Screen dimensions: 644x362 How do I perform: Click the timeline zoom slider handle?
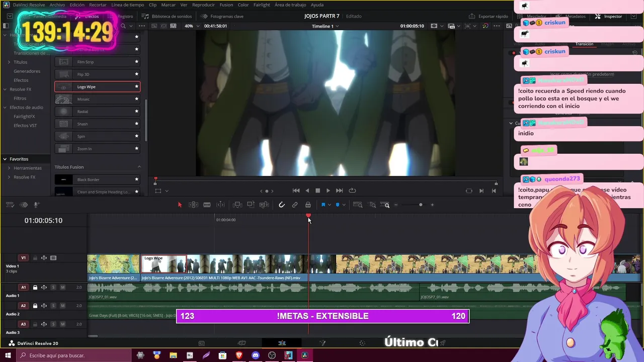tap(421, 205)
